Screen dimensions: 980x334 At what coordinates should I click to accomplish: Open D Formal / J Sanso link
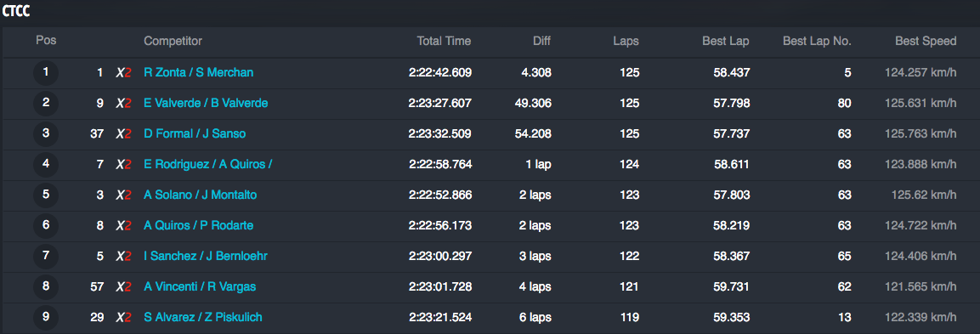coord(195,133)
